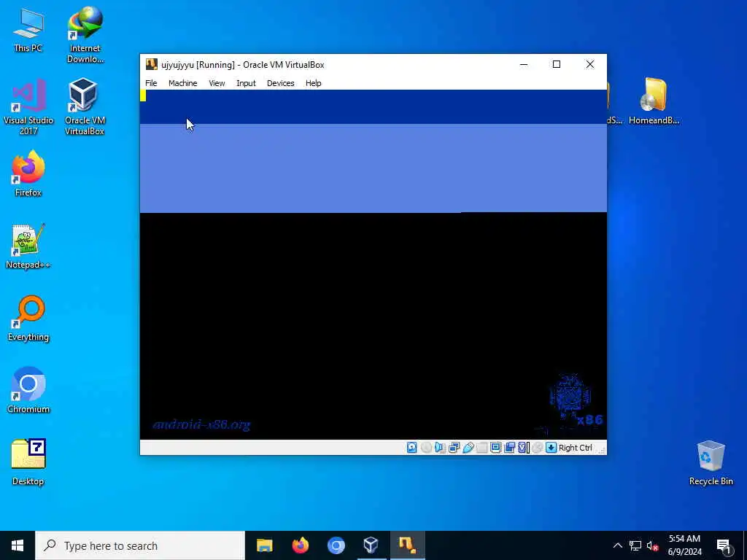Click the VirtualBox window title icon

click(152, 64)
